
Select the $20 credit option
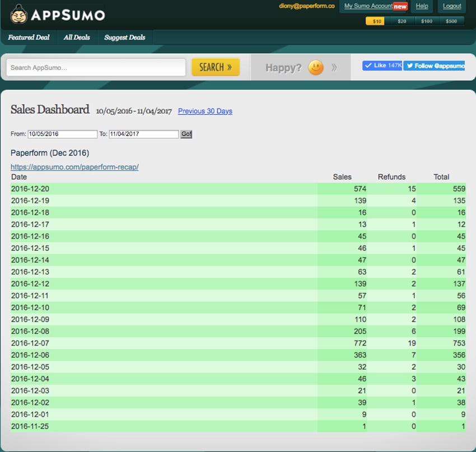402,21
